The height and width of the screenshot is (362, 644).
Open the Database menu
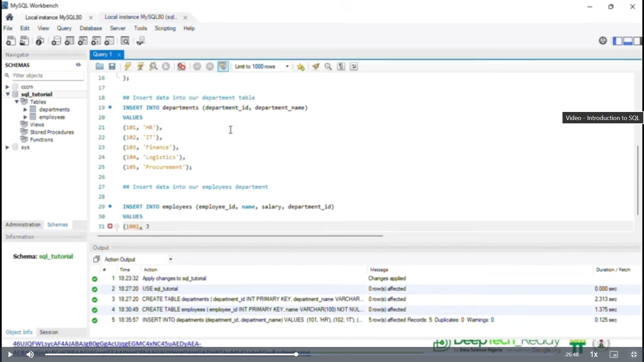(x=91, y=28)
